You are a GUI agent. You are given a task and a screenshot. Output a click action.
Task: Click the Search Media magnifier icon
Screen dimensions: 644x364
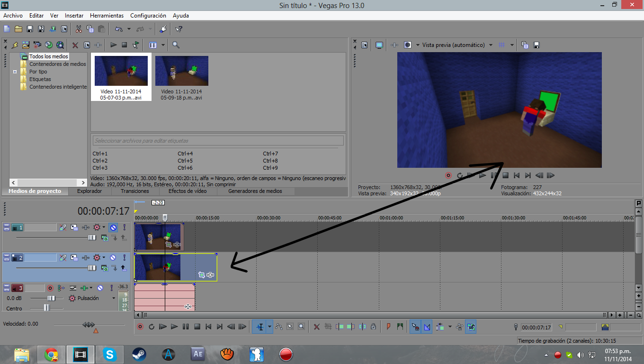tap(176, 45)
